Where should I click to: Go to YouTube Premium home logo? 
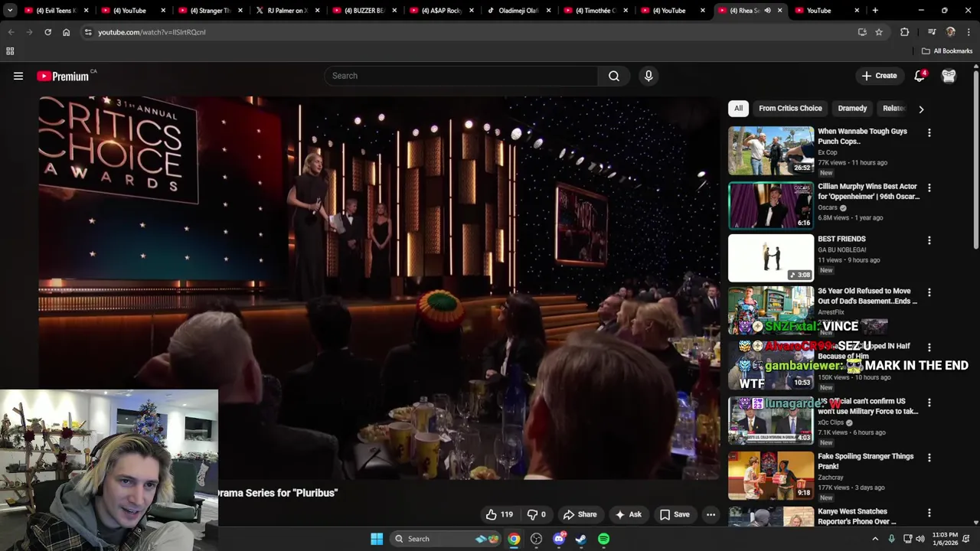(x=63, y=76)
